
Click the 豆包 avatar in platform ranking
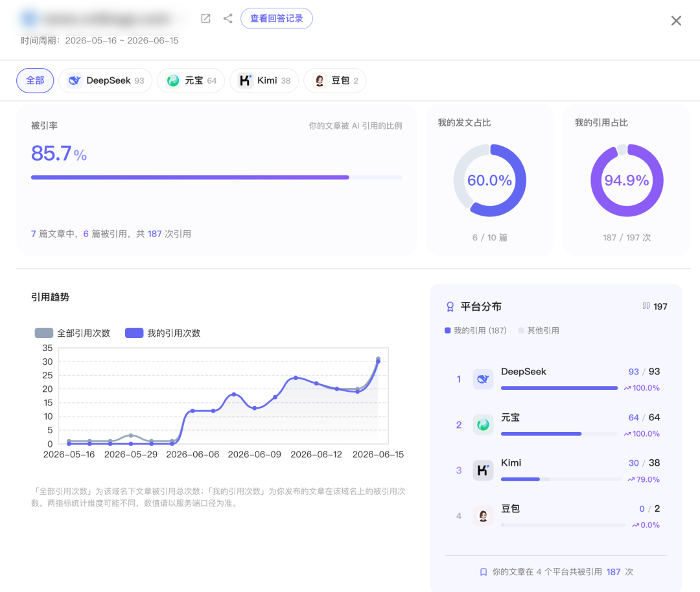tap(483, 516)
